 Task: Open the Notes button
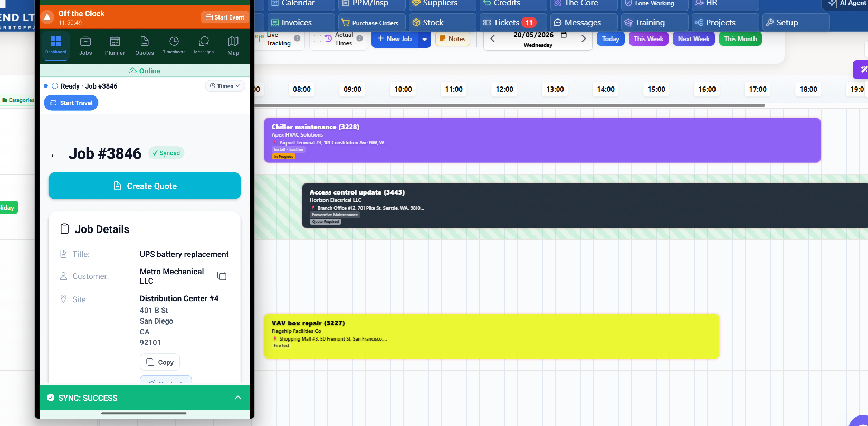(453, 39)
